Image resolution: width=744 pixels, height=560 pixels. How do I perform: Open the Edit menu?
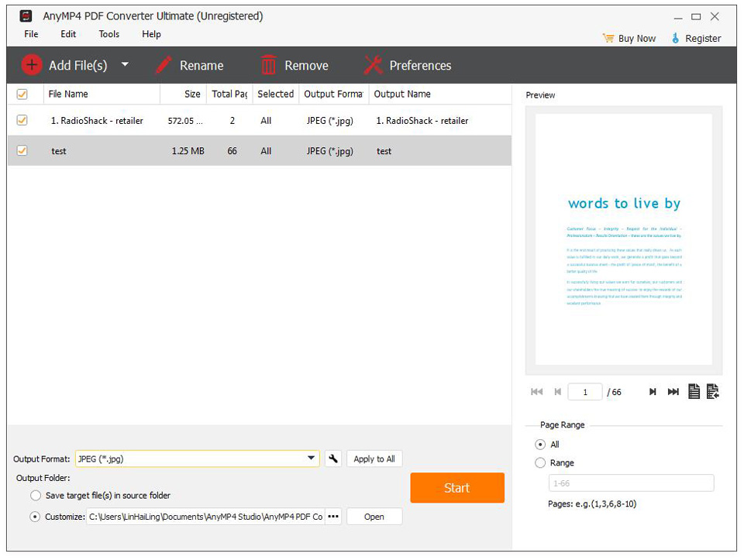point(67,34)
